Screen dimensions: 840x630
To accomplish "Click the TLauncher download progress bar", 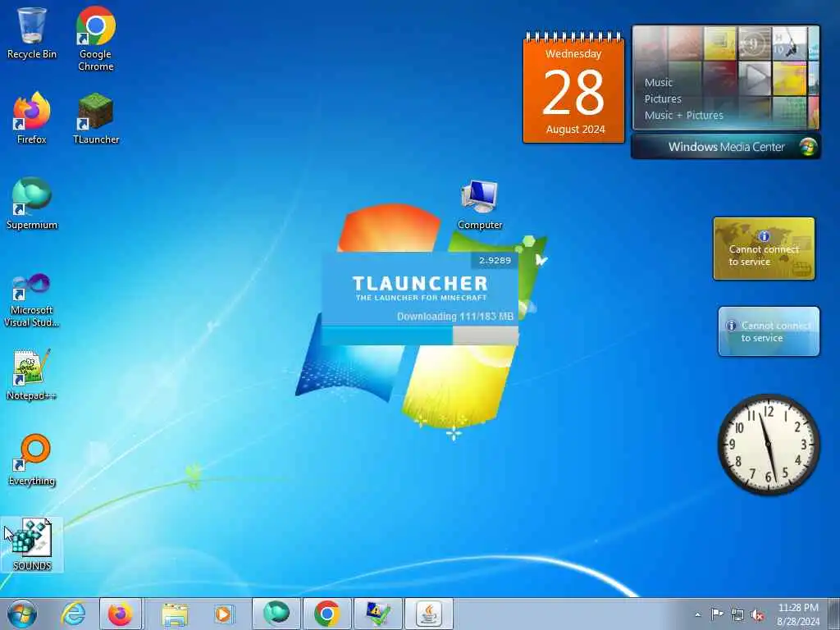I will point(419,335).
